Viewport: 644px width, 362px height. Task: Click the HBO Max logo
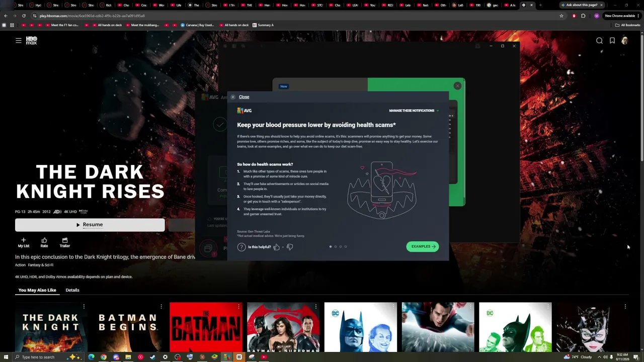pos(31,41)
